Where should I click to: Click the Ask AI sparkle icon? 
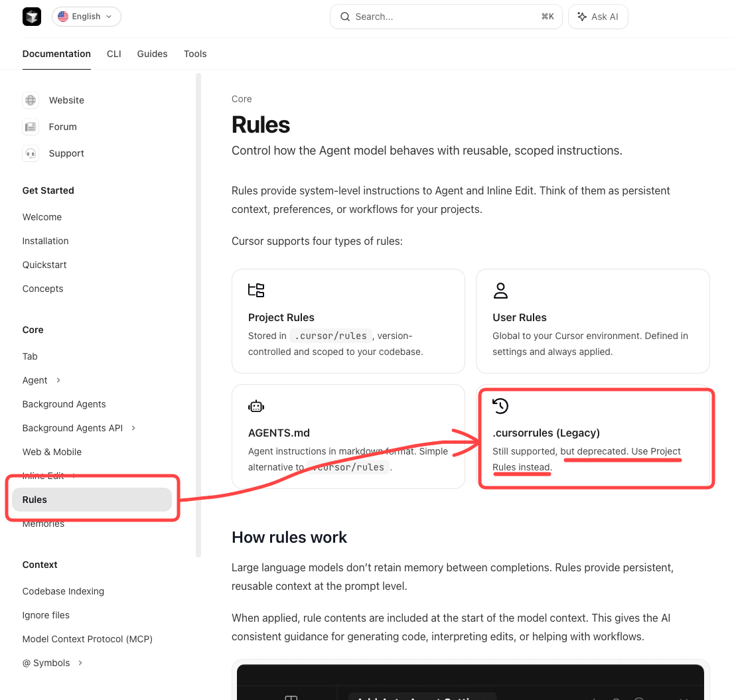pos(582,17)
